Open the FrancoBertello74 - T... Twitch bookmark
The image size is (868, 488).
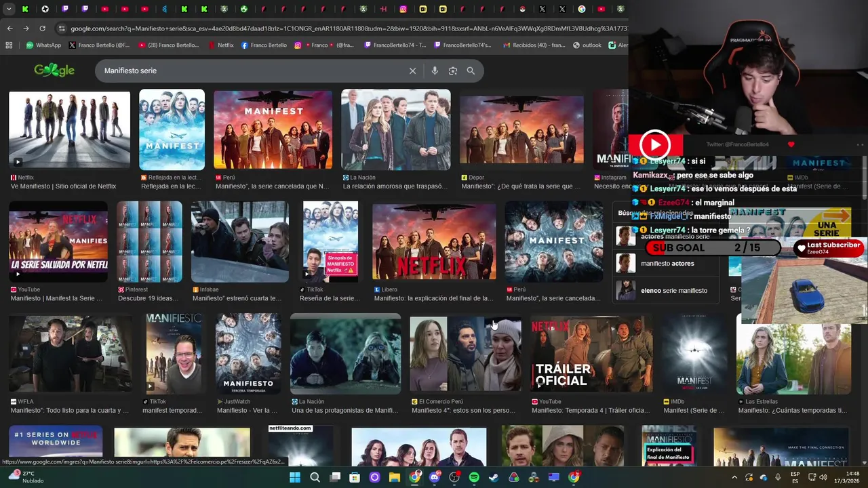395,45
